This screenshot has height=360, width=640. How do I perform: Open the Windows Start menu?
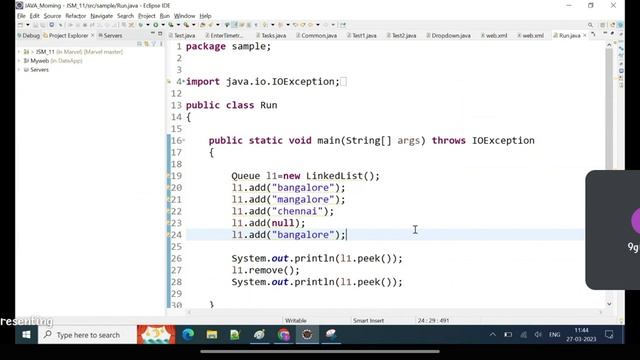tap(27, 335)
